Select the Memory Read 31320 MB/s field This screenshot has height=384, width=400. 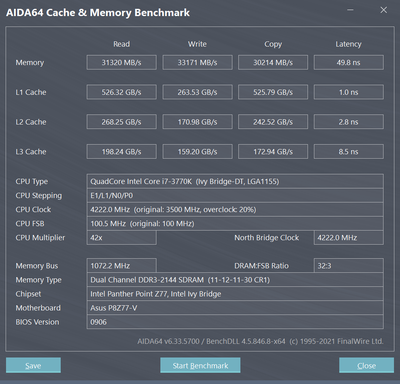point(121,62)
